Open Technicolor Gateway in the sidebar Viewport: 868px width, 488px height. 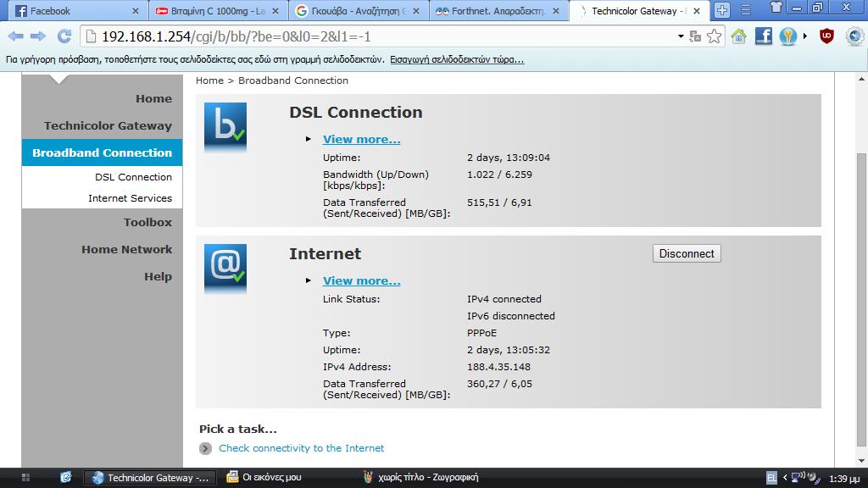(x=108, y=125)
